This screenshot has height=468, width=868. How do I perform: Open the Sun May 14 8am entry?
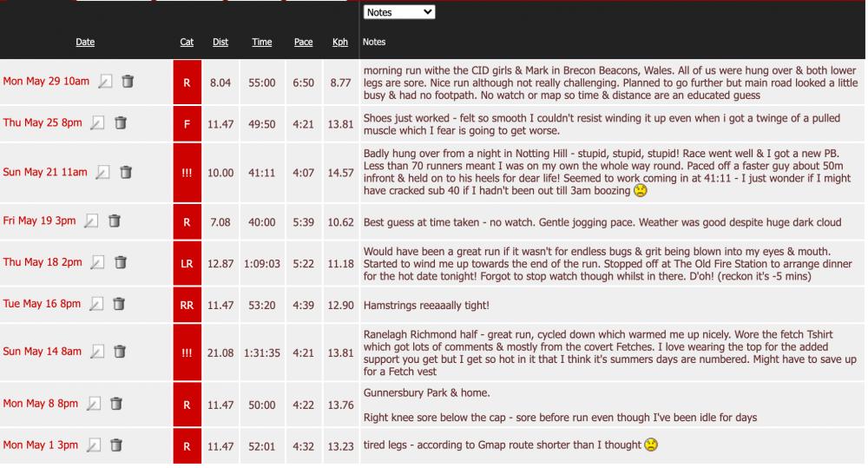[x=42, y=351]
